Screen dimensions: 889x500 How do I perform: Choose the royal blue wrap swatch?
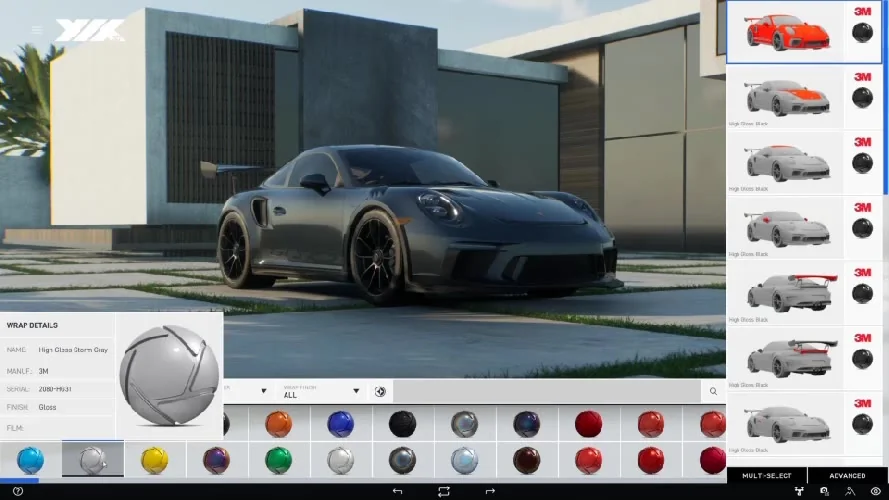[x=340, y=424]
